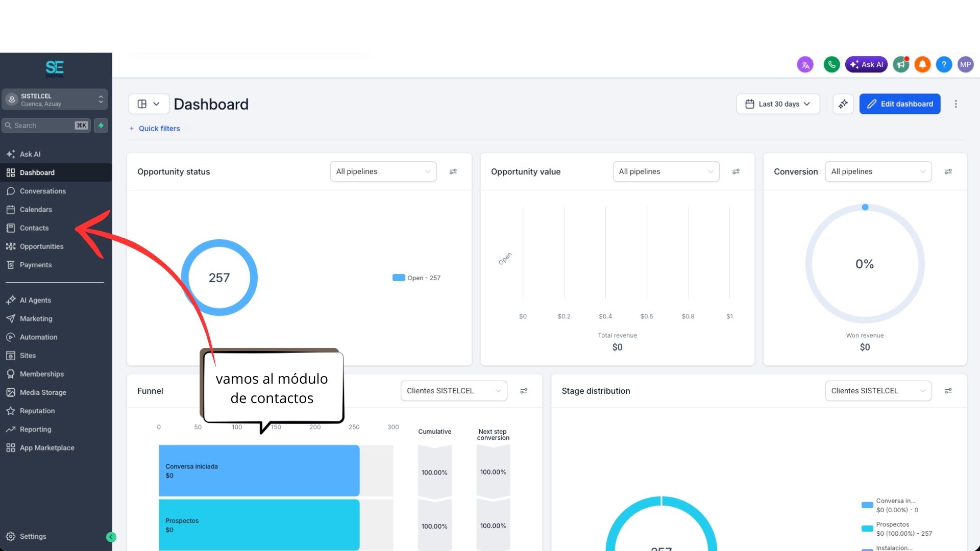Open the three-dot dashboard options menu
980x551 pixels.
click(956, 104)
